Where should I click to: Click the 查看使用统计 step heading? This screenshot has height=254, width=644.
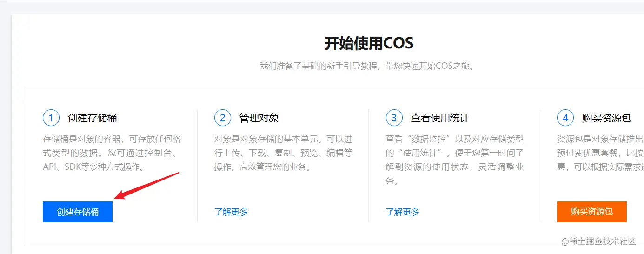[440, 118]
